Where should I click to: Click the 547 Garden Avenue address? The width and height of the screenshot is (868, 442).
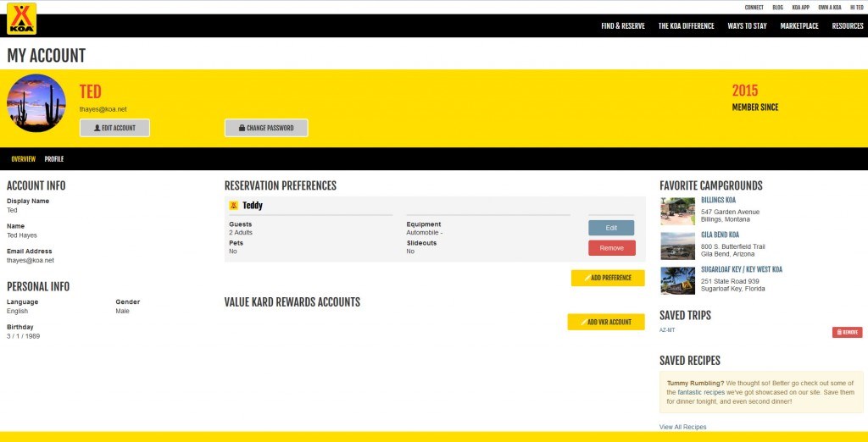point(730,212)
